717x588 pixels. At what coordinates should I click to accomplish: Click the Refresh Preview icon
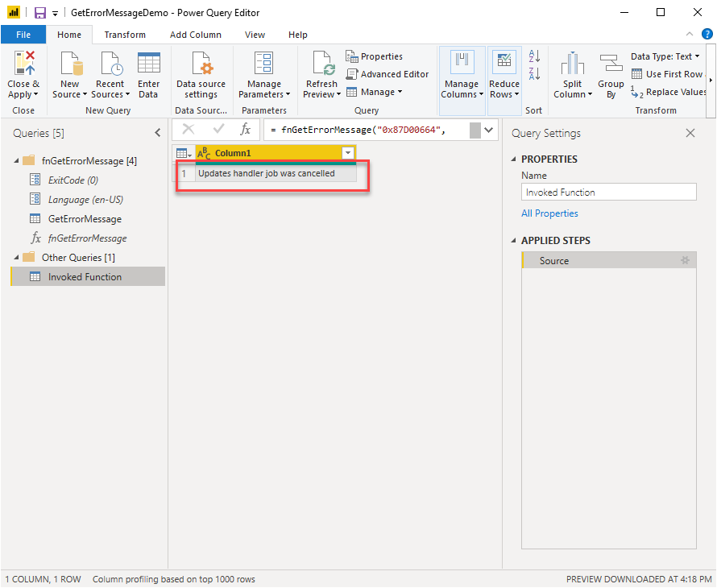click(x=323, y=63)
